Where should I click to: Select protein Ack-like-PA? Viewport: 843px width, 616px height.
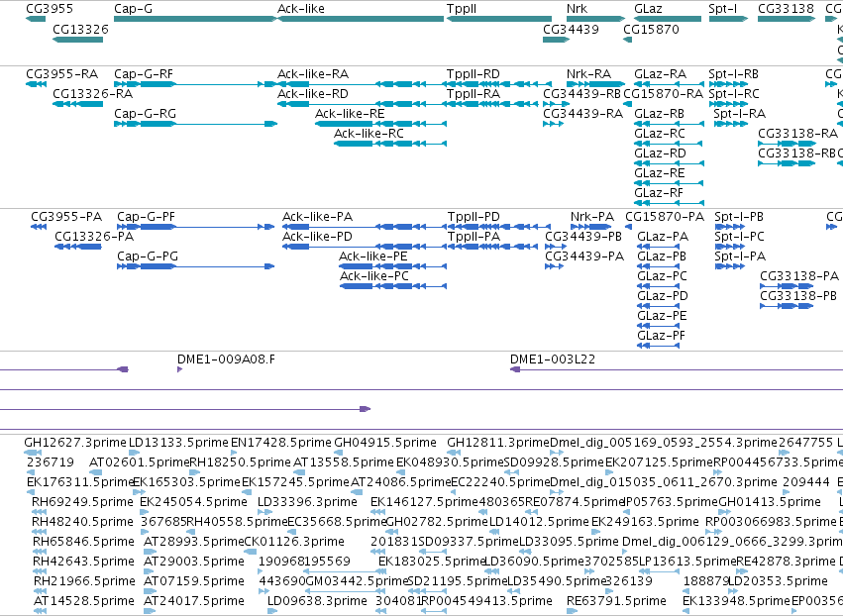[x=317, y=217]
